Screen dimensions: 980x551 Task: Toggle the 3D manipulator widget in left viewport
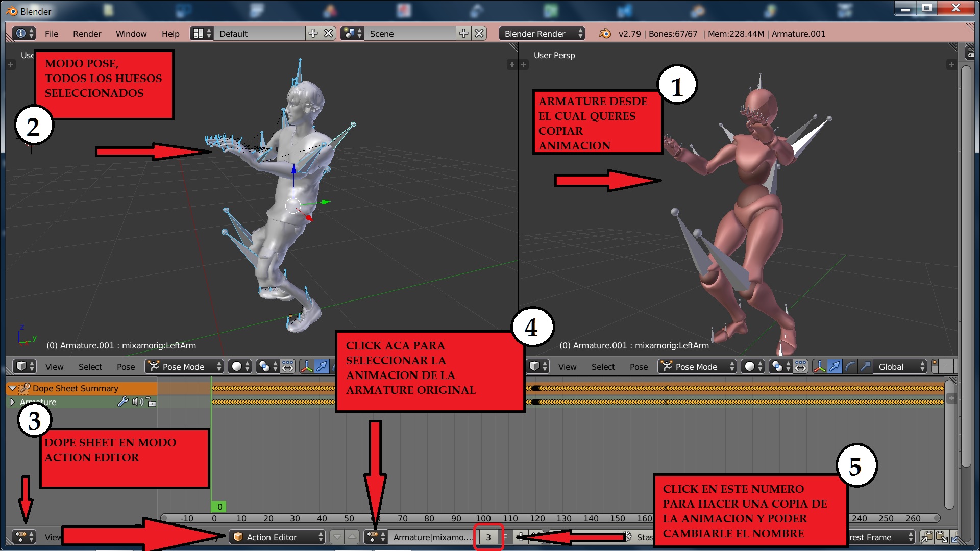(x=306, y=366)
